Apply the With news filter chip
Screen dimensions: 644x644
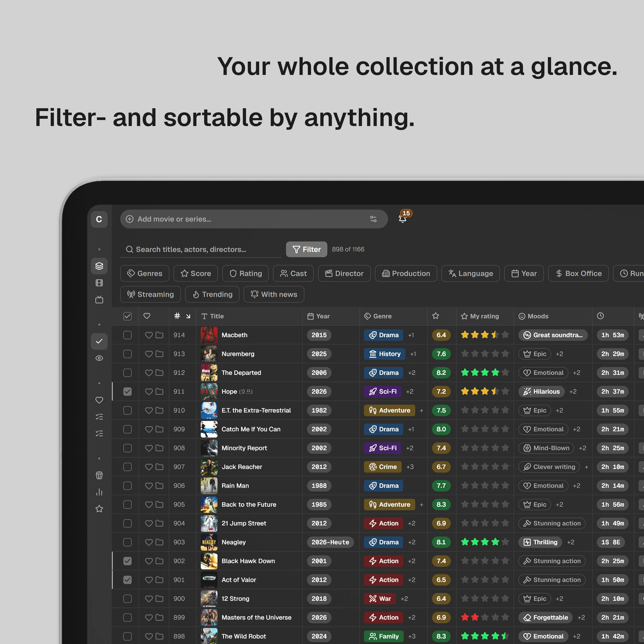click(274, 294)
